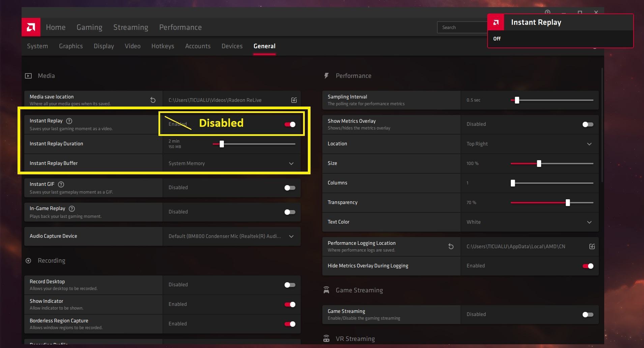Click the Instant Replay notification logo
This screenshot has width=644, height=348.
point(496,22)
